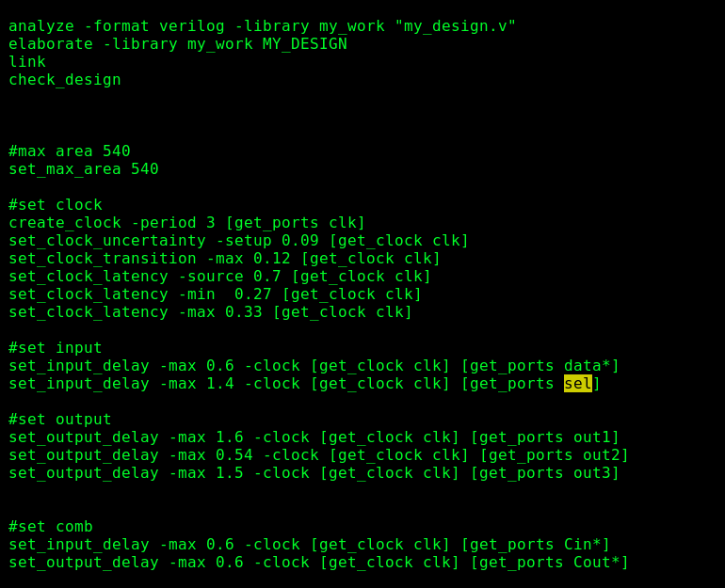Click the set_max_area 540 line
The width and height of the screenshot is (725, 588).
84,169
